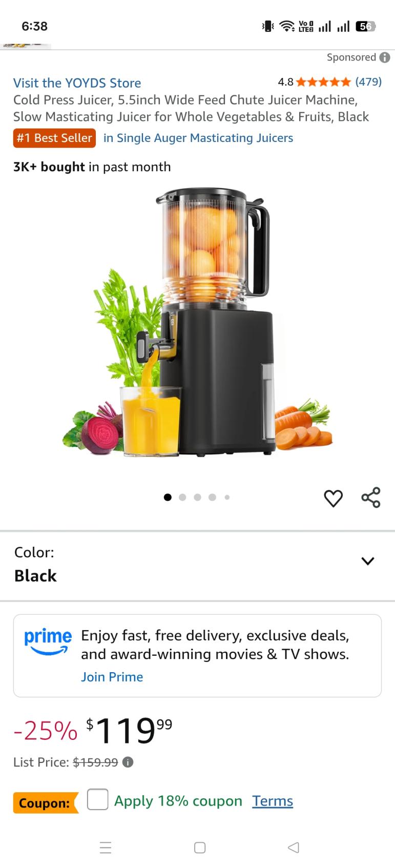Expand the Color Black dropdown chevron
Screen dimensions: 395x868
(x=368, y=561)
